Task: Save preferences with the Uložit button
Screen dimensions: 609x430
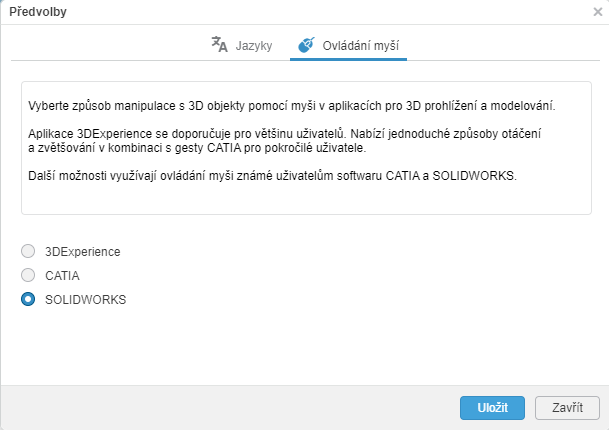Action: (x=492, y=408)
